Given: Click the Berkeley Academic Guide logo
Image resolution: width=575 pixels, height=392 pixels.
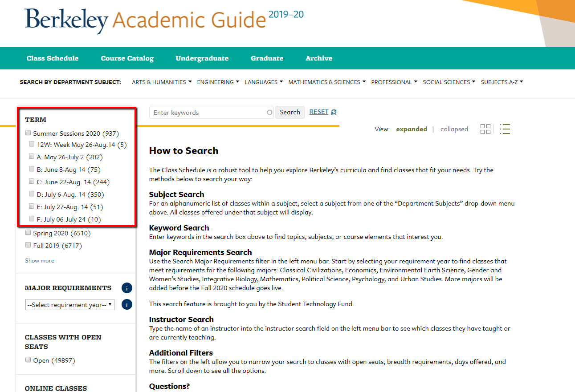Looking at the screenshot, I should pyautogui.click(x=145, y=20).
